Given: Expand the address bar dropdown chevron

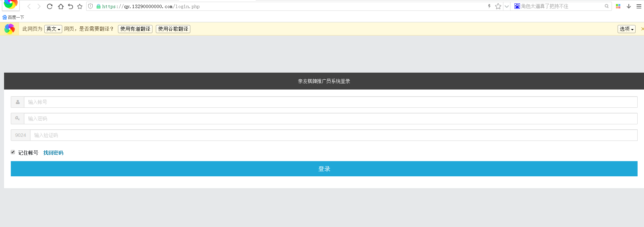Looking at the screenshot, I should [x=506, y=6].
